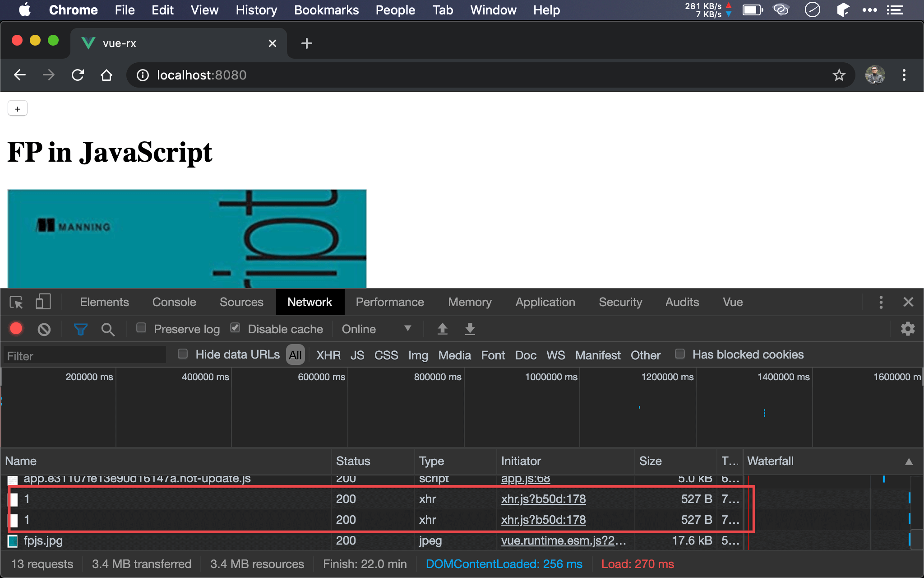Open the Apple menu
Screen dimensions: 924x578
pyautogui.click(x=25, y=9)
